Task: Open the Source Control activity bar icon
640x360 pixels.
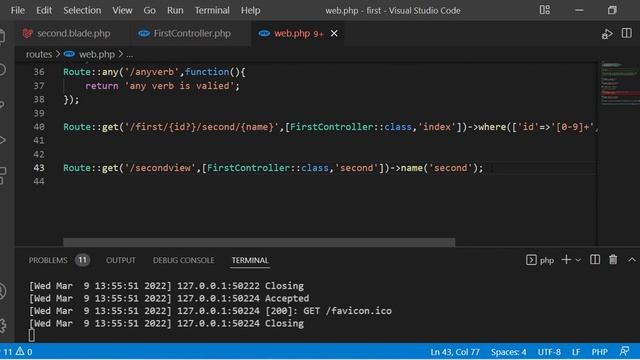Action: (2, 105)
